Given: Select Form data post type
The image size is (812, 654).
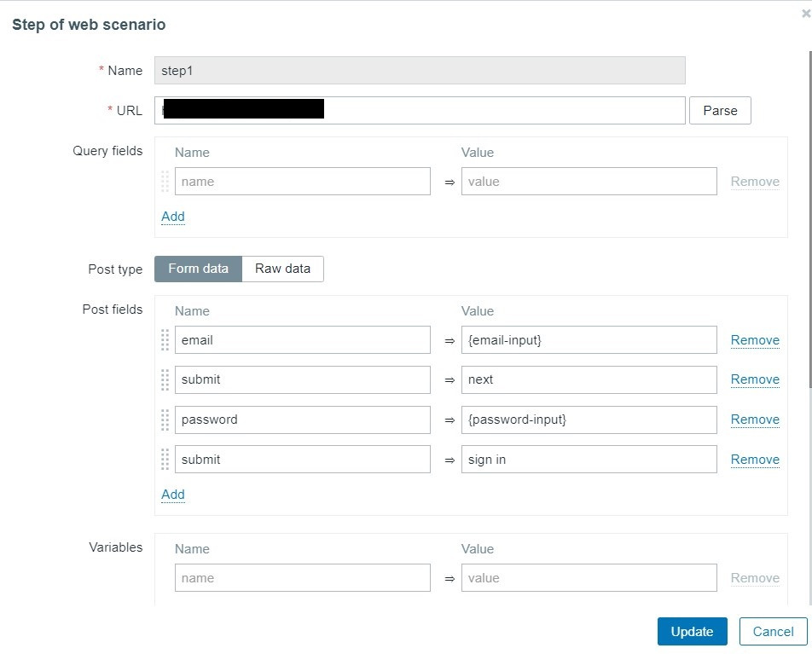Looking at the screenshot, I should 198,269.
